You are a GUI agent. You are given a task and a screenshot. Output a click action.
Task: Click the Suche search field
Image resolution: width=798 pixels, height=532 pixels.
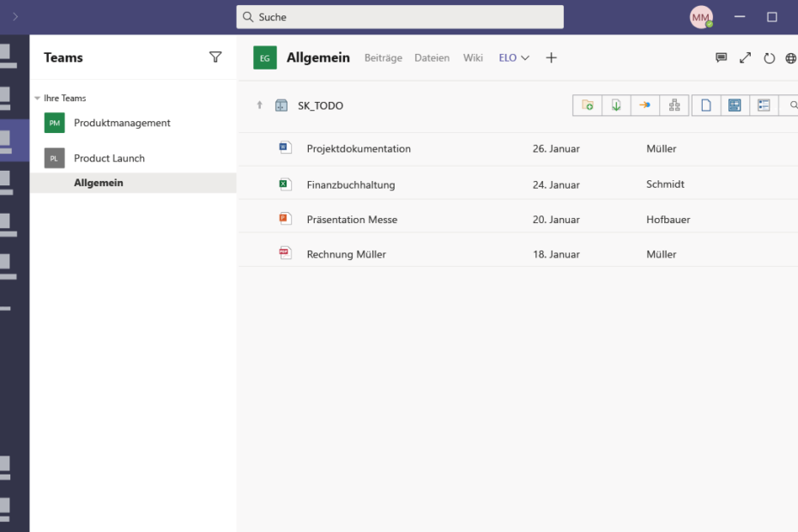click(x=400, y=17)
